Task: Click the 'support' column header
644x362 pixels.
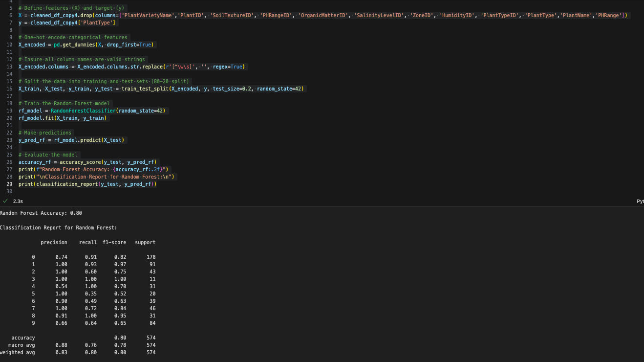Action: click(x=146, y=242)
